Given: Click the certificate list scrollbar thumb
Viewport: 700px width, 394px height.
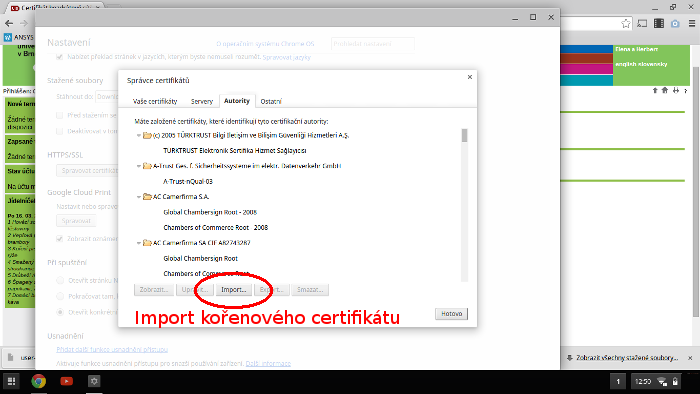Looking at the screenshot, I should pos(464,135).
